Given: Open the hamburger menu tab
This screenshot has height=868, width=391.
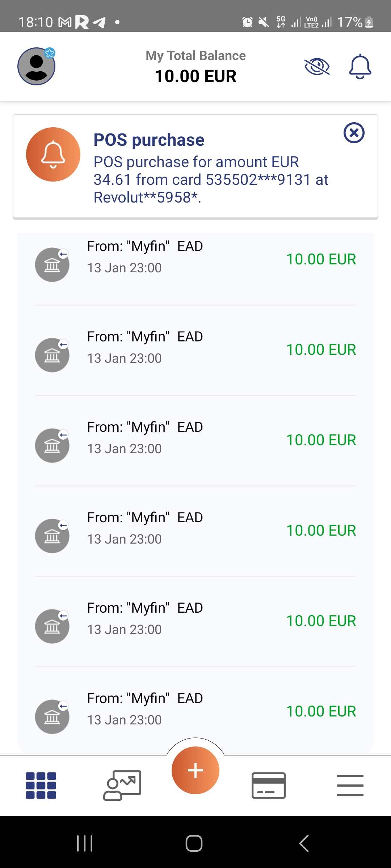Looking at the screenshot, I should pos(350,785).
